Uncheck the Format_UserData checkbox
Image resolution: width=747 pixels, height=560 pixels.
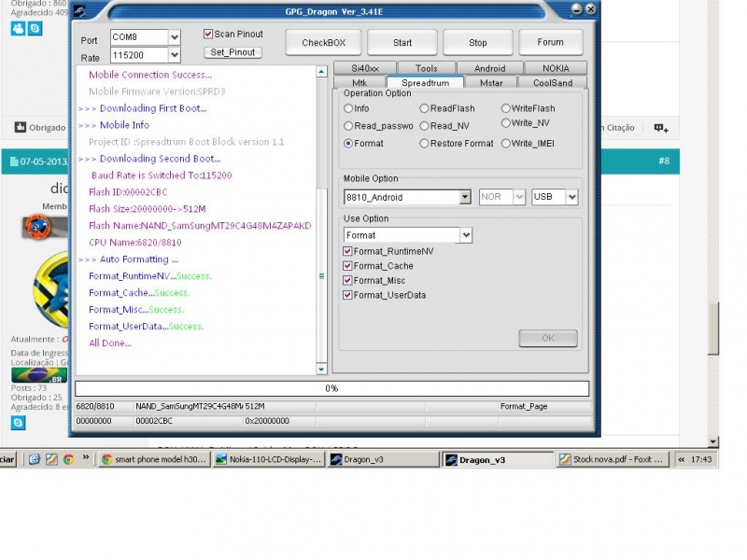(x=348, y=295)
